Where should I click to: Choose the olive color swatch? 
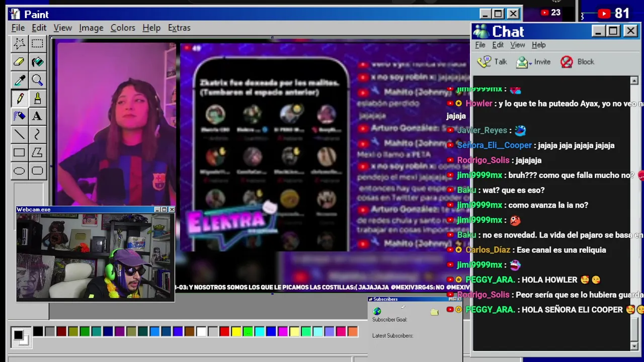tap(73, 331)
